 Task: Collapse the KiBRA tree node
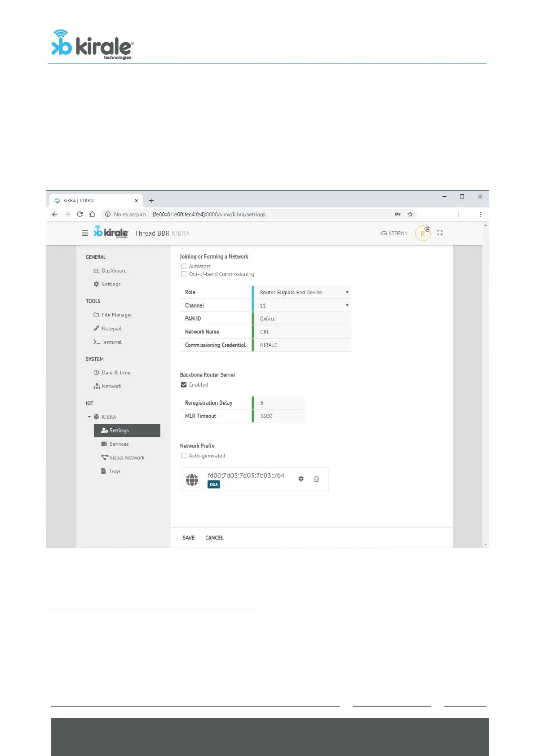pyautogui.click(x=89, y=417)
